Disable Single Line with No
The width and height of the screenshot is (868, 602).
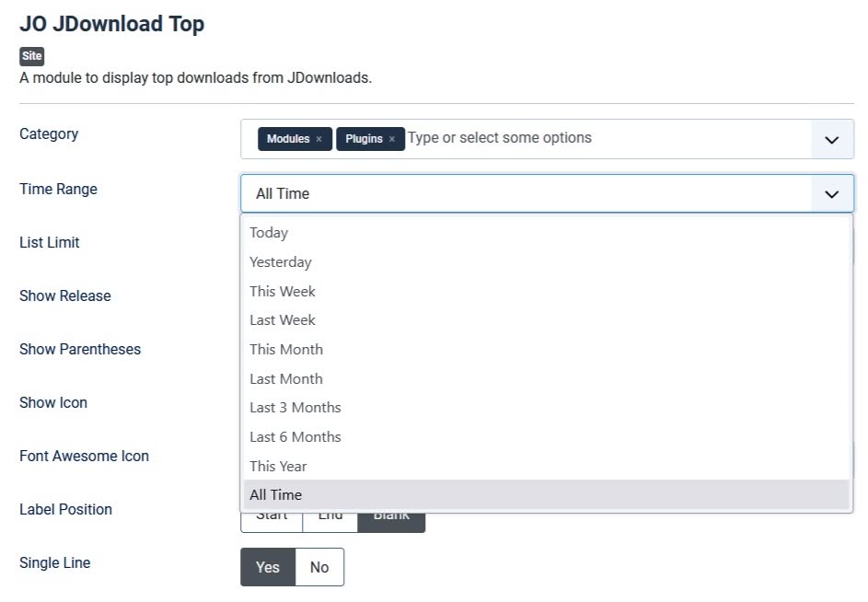click(x=318, y=567)
